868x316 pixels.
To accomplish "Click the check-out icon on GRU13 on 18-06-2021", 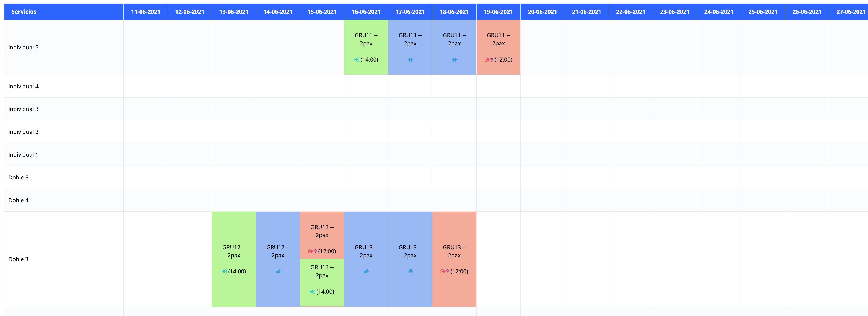I will (x=442, y=271).
